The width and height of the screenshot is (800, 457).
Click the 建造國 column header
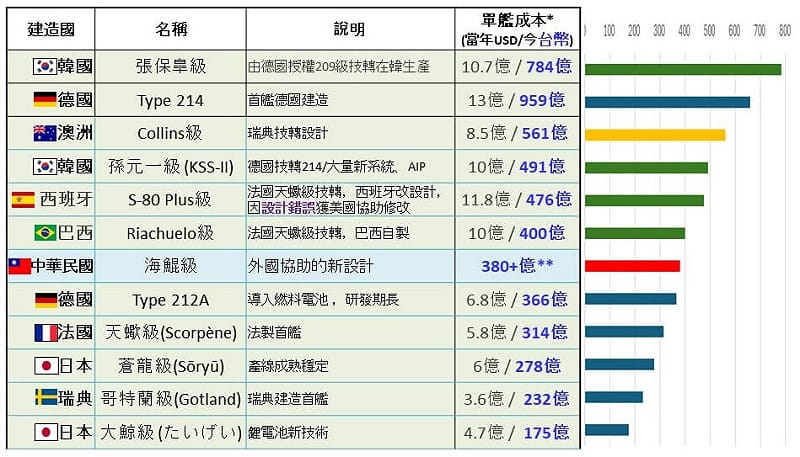point(50,29)
